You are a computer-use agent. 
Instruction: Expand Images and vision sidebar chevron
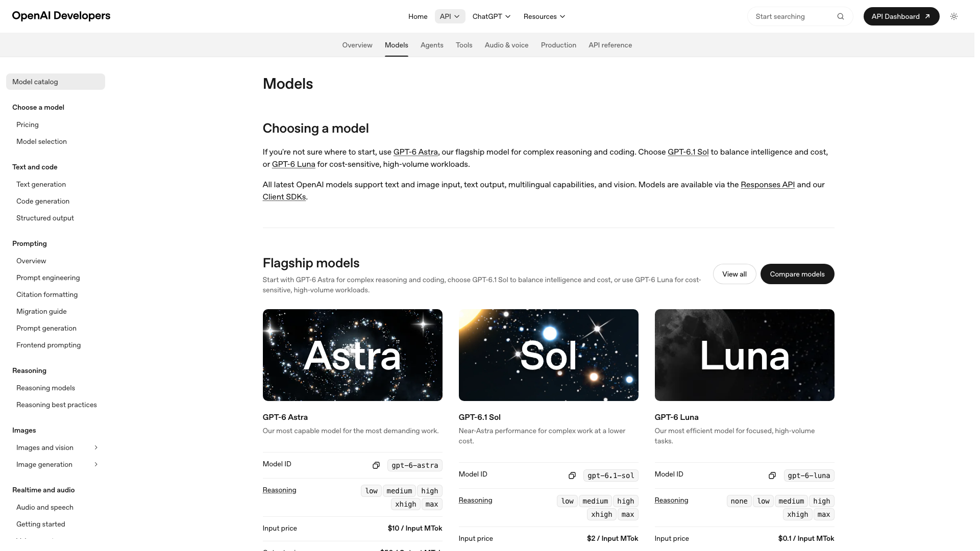(96, 447)
